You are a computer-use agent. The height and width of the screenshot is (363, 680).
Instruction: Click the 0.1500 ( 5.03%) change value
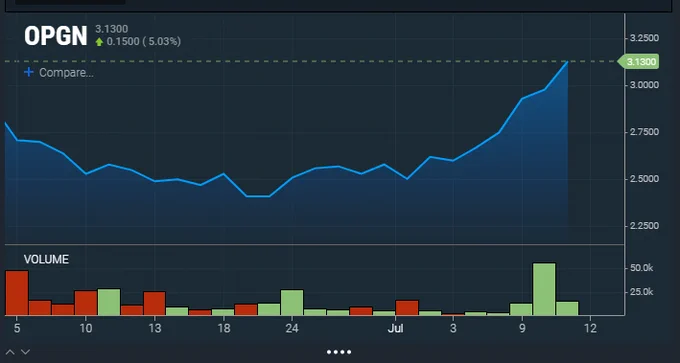pyautogui.click(x=144, y=42)
